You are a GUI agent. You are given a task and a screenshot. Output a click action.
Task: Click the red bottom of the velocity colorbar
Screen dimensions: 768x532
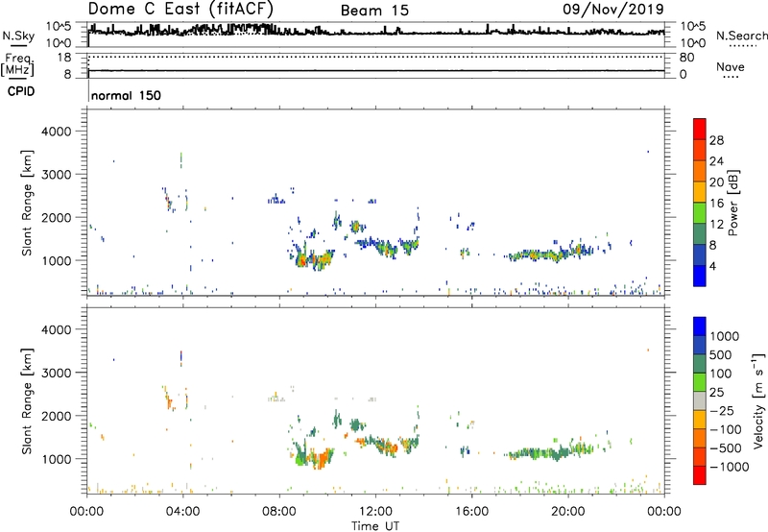tap(700, 475)
